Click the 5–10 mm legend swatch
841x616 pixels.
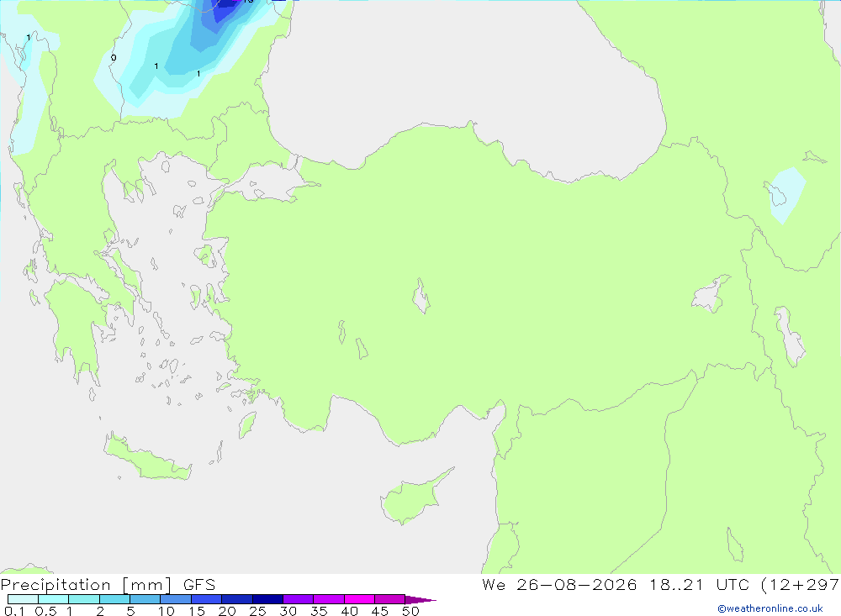145,599
